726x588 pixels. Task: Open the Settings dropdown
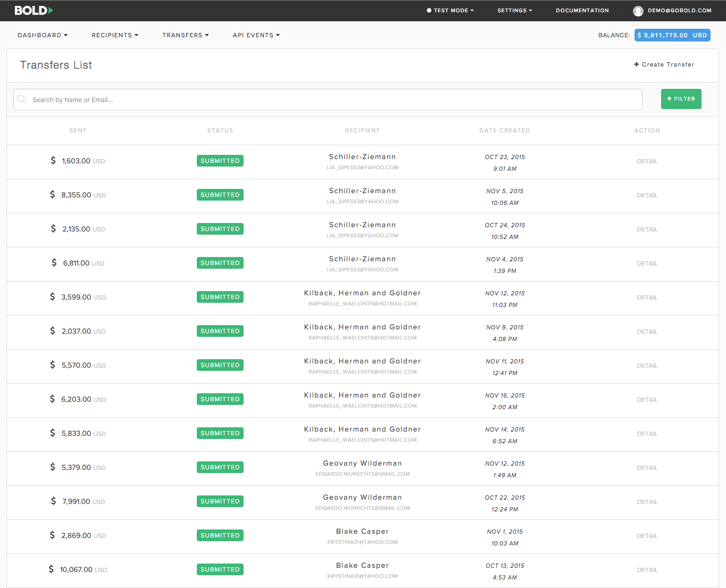(x=514, y=10)
